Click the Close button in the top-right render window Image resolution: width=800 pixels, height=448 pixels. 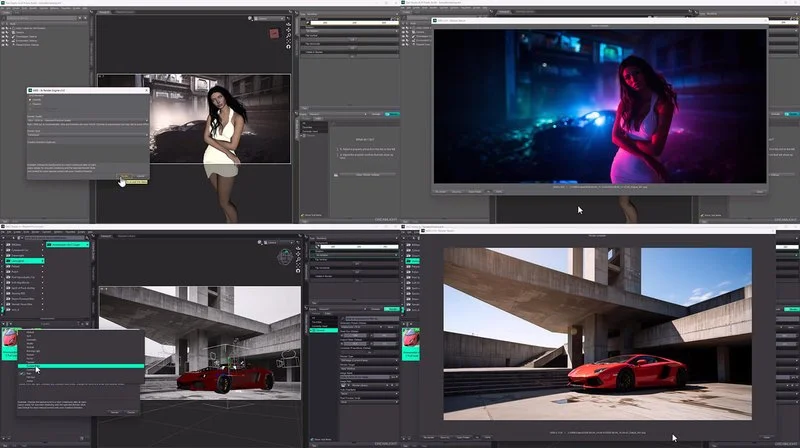click(759, 192)
